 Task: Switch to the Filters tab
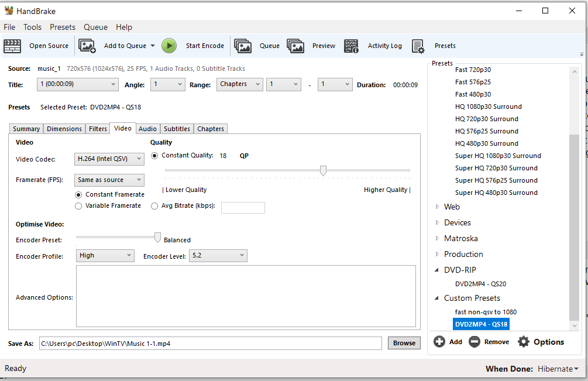coord(98,129)
